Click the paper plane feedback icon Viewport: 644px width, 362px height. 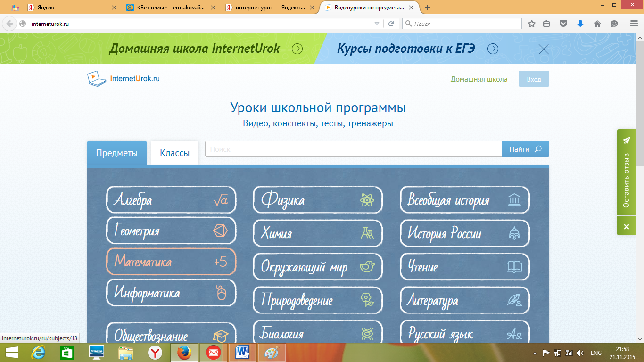click(x=626, y=140)
